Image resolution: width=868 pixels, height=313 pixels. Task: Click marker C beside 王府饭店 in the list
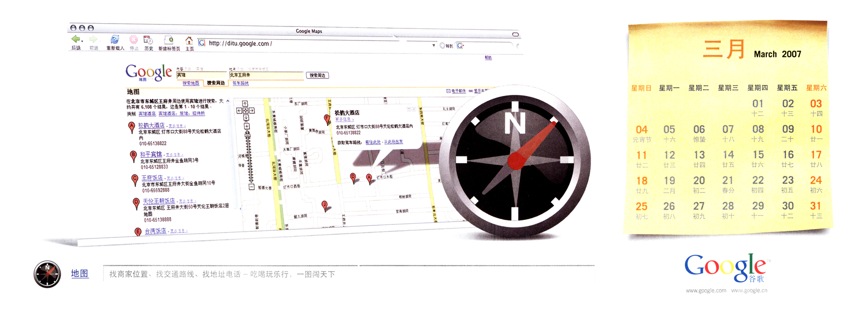pyautogui.click(x=135, y=180)
